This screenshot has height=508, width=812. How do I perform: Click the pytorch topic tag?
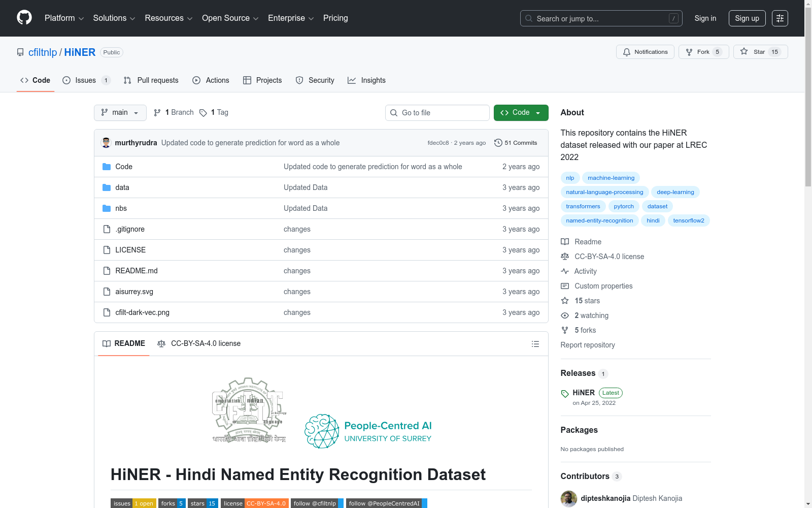[x=624, y=206]
